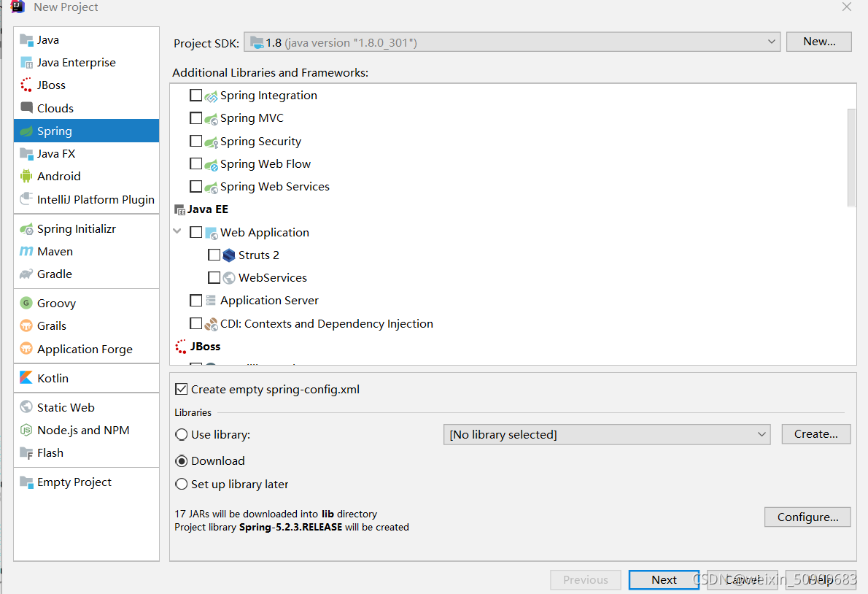This screenshot has width=868, height=594.
Task: Enable the Struts 2 checkbox
Action: pyautogui.click(x=214, y=255)
